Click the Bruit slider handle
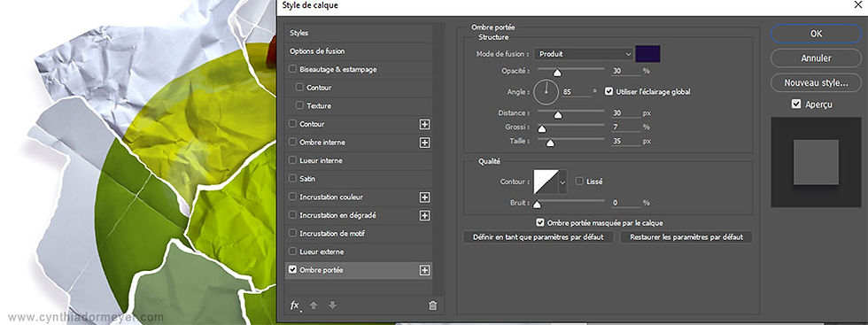The image size is (868, 325). click(x=537, y=205)
